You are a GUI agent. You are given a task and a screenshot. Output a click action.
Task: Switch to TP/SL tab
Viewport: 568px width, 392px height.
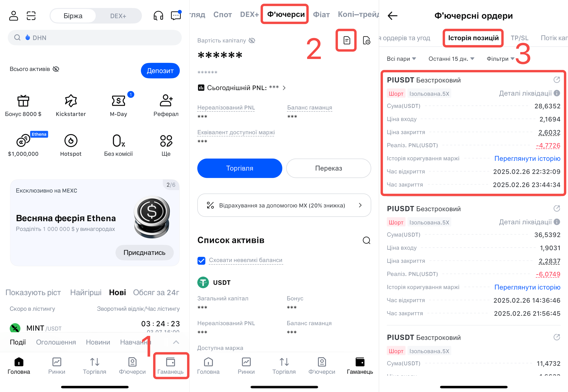coord(520,38)
